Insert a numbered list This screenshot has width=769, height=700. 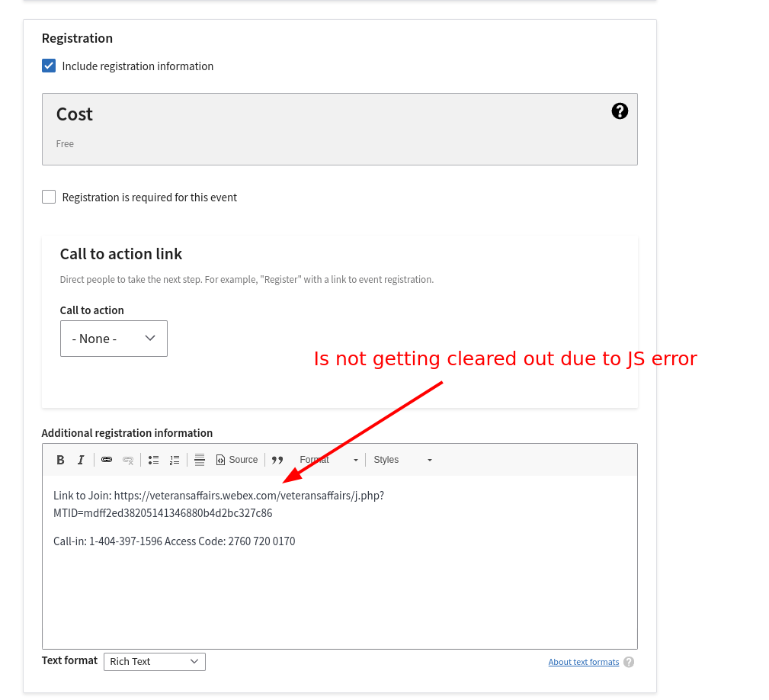[x=175, y=460]
